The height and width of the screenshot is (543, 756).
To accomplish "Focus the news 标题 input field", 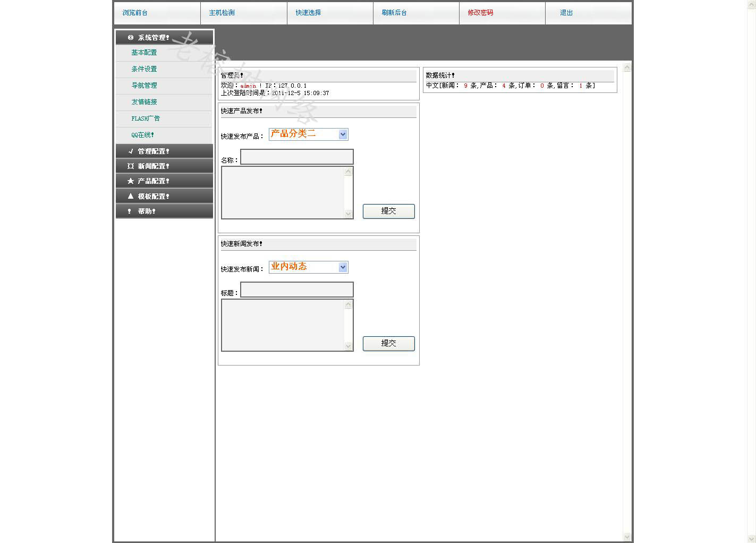I will pyautogui.click(x=297, y=290).
